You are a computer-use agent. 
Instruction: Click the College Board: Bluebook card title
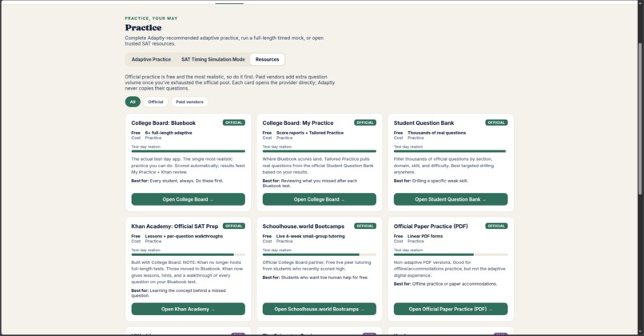tap(164, 123)
